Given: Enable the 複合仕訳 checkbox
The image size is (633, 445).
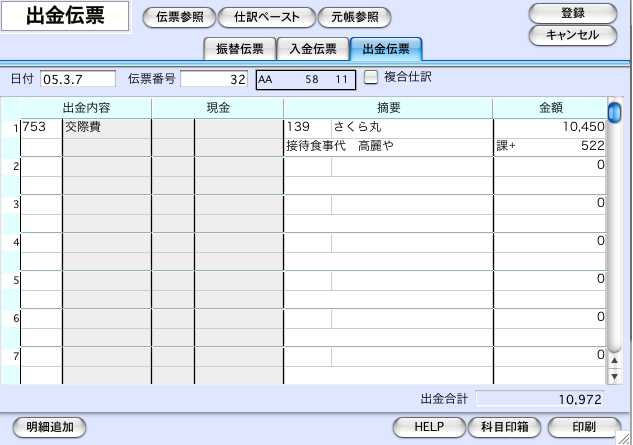Looking at the screenshot, I should [371, 77].
